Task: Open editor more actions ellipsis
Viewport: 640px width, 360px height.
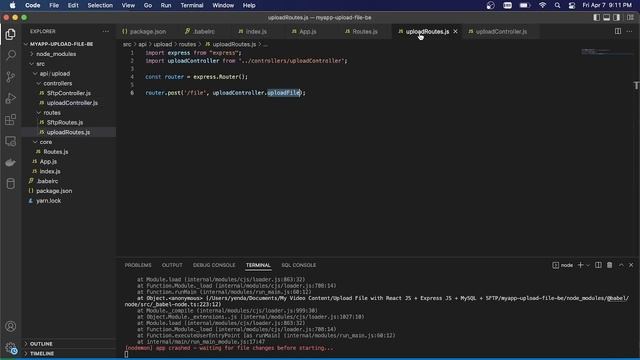Action: click(629, 31)
